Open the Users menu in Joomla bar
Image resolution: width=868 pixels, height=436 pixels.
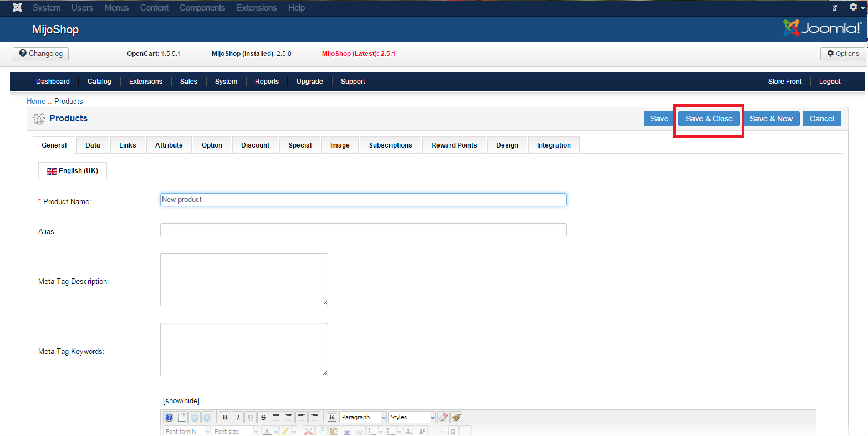coord(82,8)
